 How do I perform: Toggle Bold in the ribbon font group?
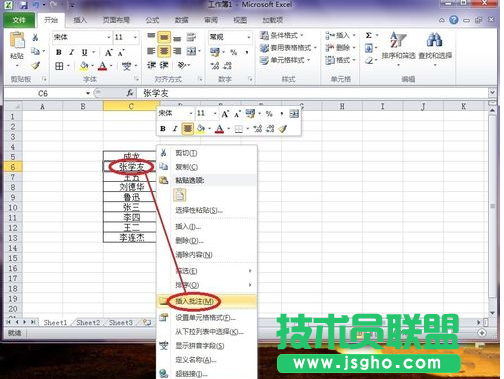[59, 52]
